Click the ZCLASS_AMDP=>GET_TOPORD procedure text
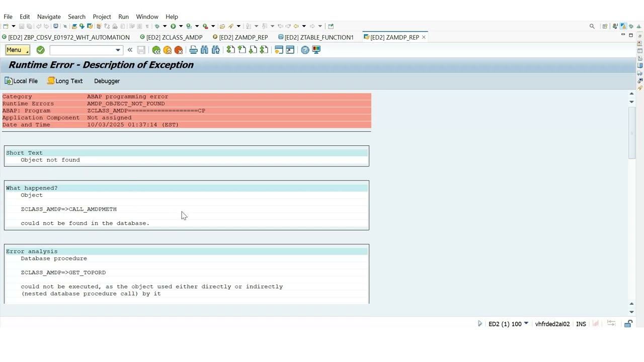Screen dimensions: 644x362 point(63,273)
